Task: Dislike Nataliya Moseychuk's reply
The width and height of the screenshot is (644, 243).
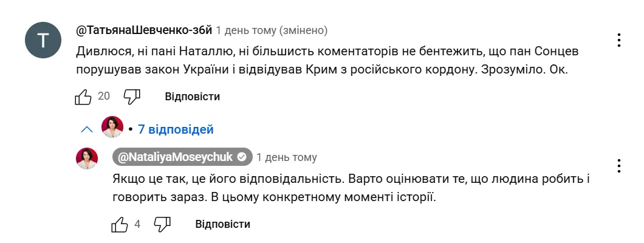Action: (x=162, y=224)
